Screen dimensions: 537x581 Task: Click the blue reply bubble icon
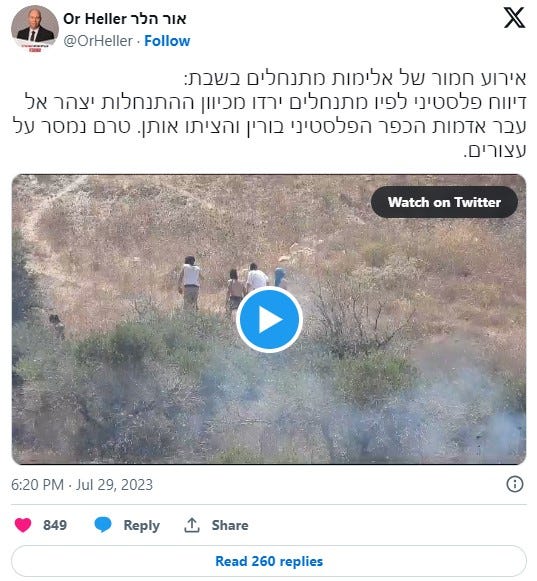[103, 525]
